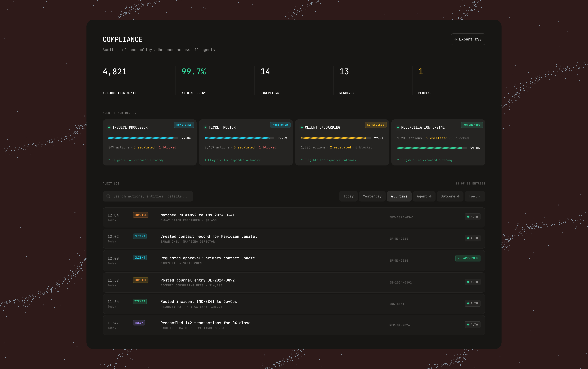Screen dimensions: 588x369
Task: Select the All time filter
Action: click(x=399, y=196)
